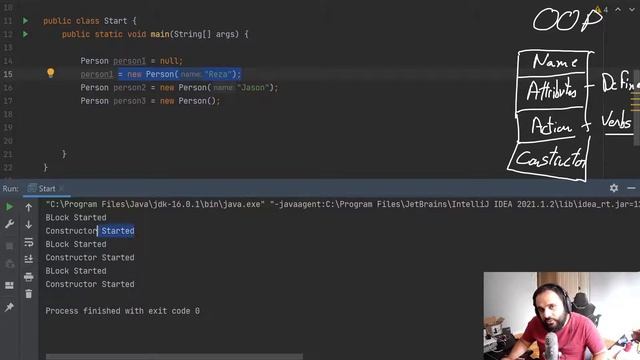Click line number 18 in the gutter
This screenshot has width=640, height=360.
click(8, 114)
